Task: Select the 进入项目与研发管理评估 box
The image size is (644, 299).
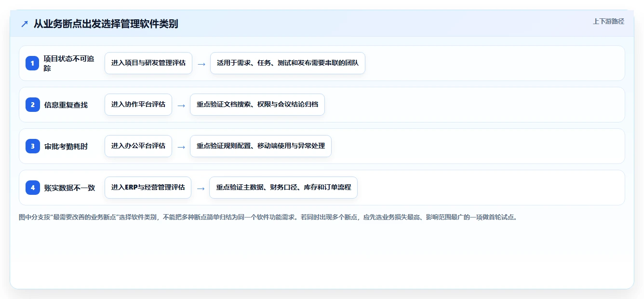Action: pos(148,63)
